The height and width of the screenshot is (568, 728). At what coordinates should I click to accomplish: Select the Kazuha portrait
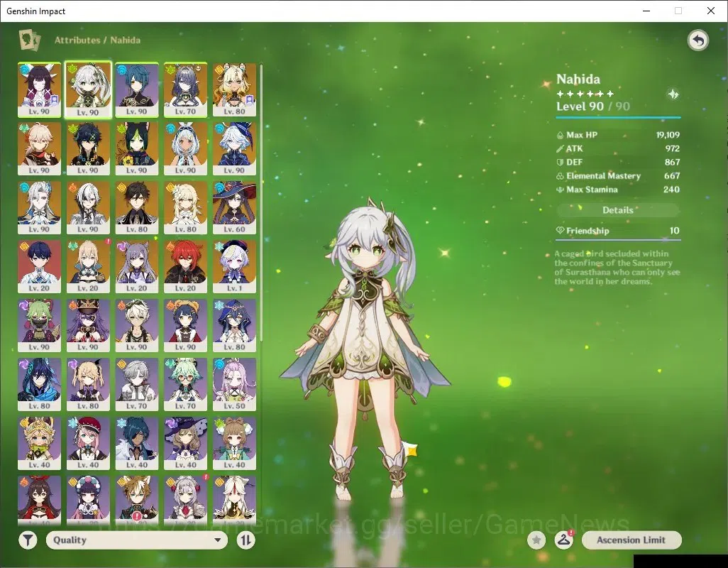point(40,148)
